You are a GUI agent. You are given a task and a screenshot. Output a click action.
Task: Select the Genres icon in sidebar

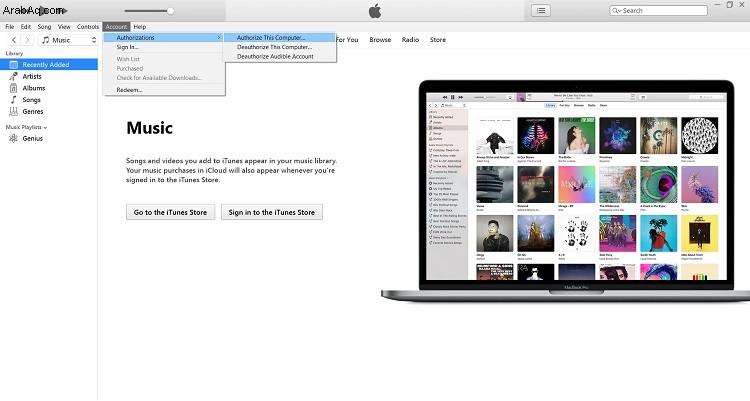click(13, 111)
